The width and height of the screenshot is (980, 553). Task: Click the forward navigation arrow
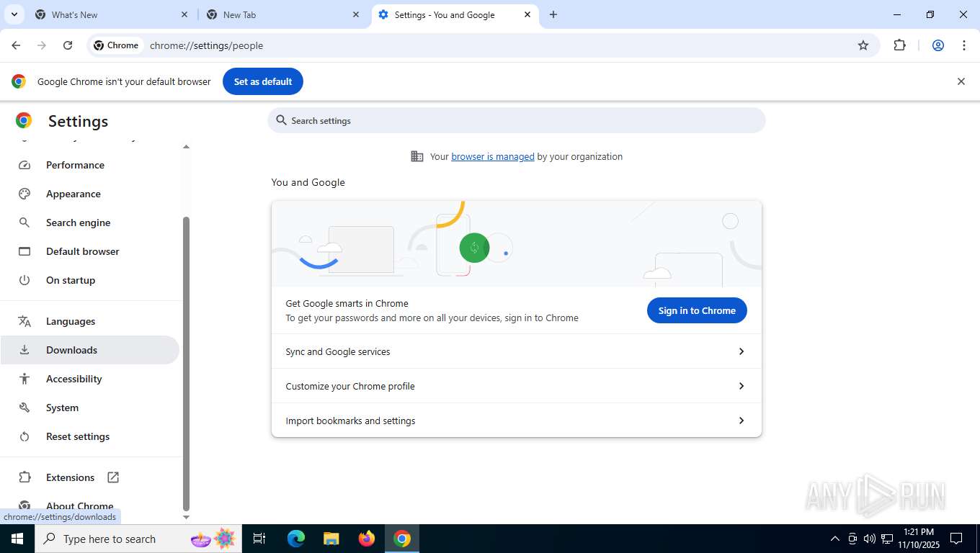(x=42, y=45)
